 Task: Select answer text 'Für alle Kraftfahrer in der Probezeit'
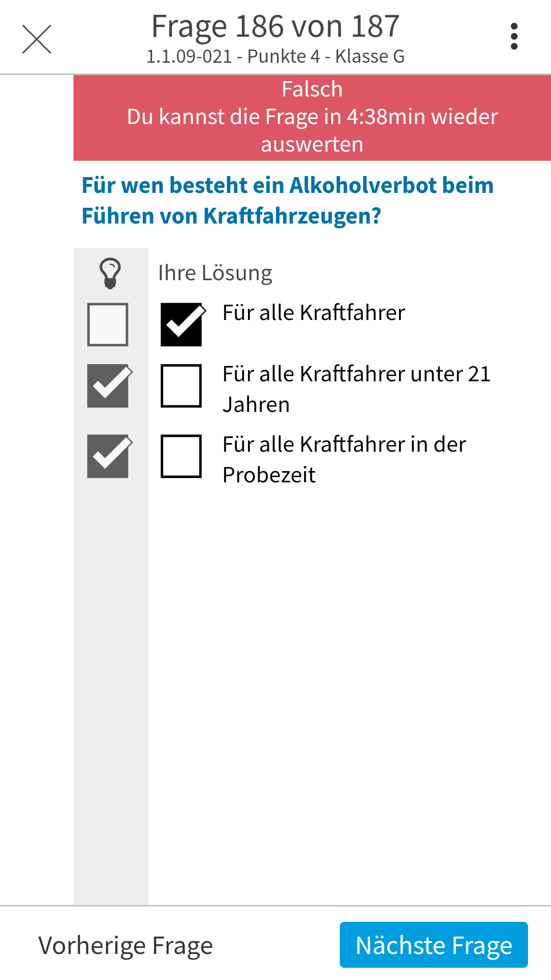pyautogui.click(x=344, y=459)
